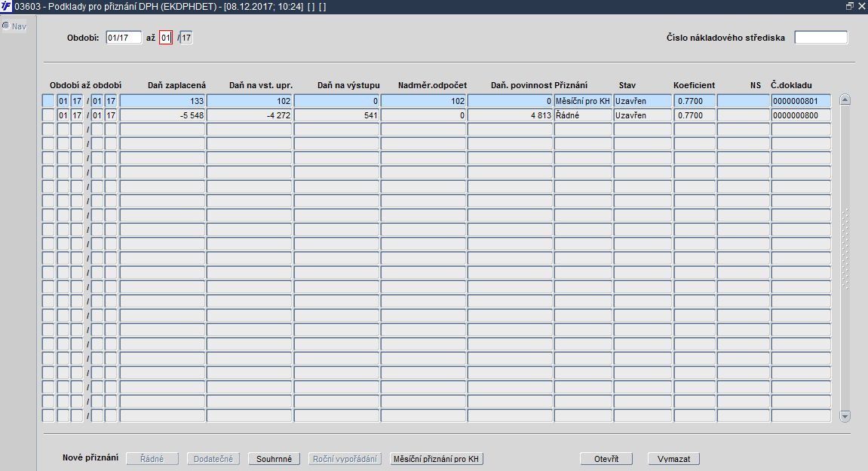The height and width of the screenshot is (471, 868).
Task: Close the window with the X icon
Action: [861, 7]
